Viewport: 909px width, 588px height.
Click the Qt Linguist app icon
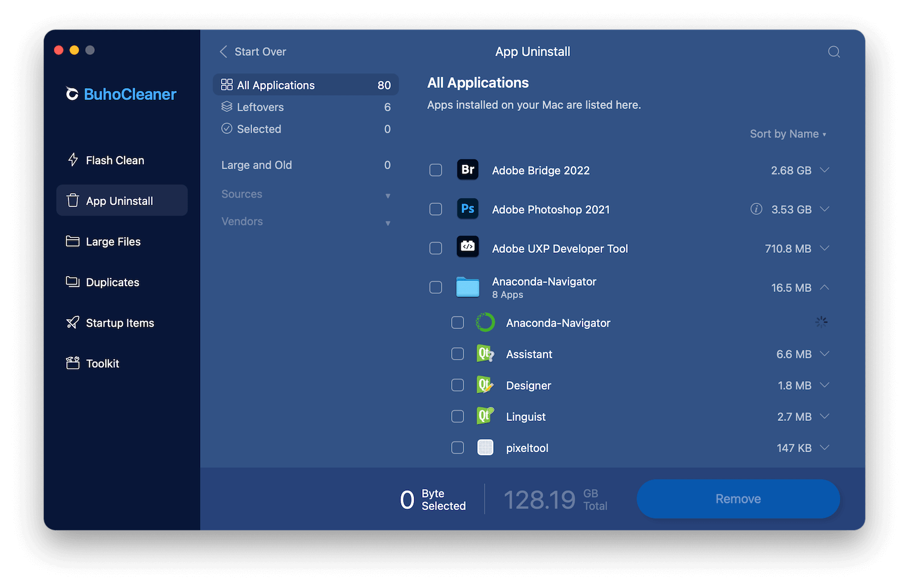(485, 416)
